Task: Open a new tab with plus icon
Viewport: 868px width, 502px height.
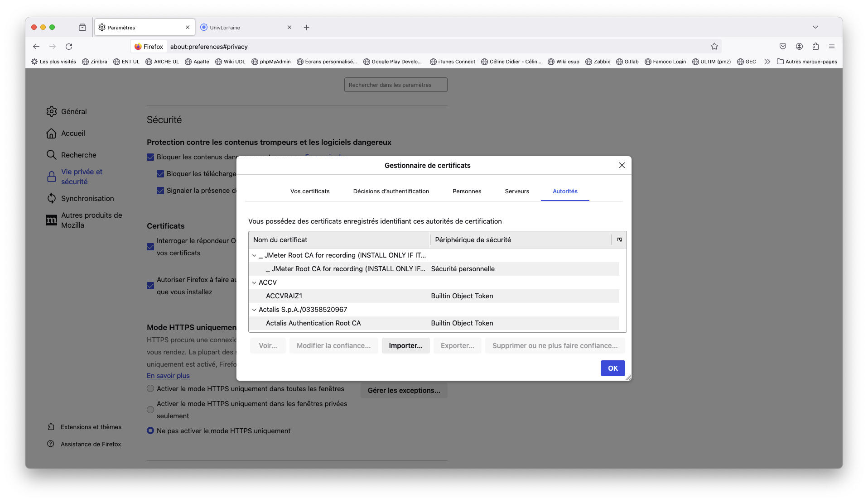Action: (307, 28)
